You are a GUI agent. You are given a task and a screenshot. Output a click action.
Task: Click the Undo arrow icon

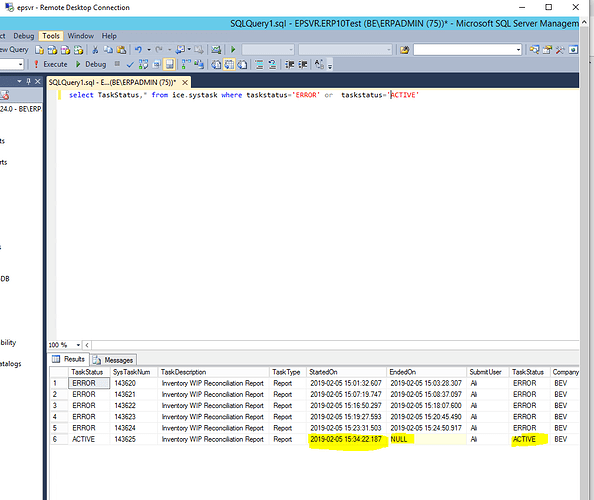point(138,50)
